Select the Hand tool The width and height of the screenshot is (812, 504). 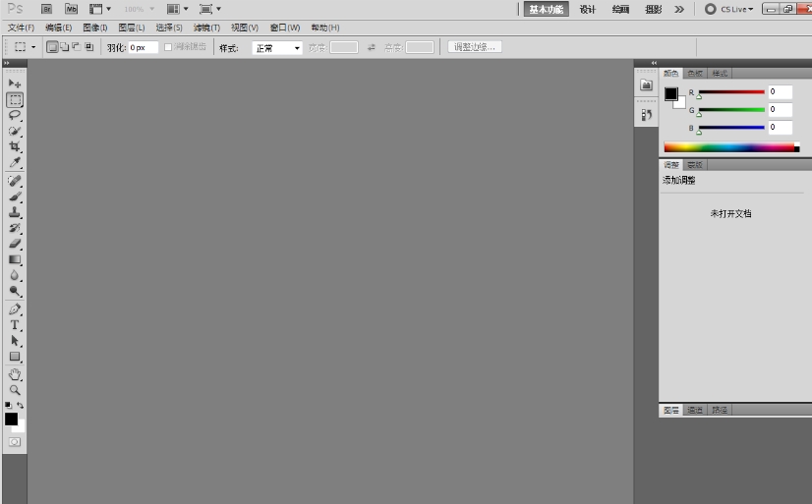(15, 374)
